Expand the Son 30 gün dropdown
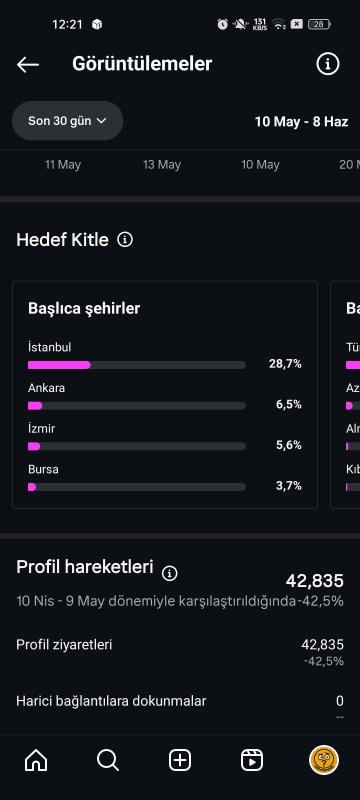This screenshot has height=800, width=360. 67,121
